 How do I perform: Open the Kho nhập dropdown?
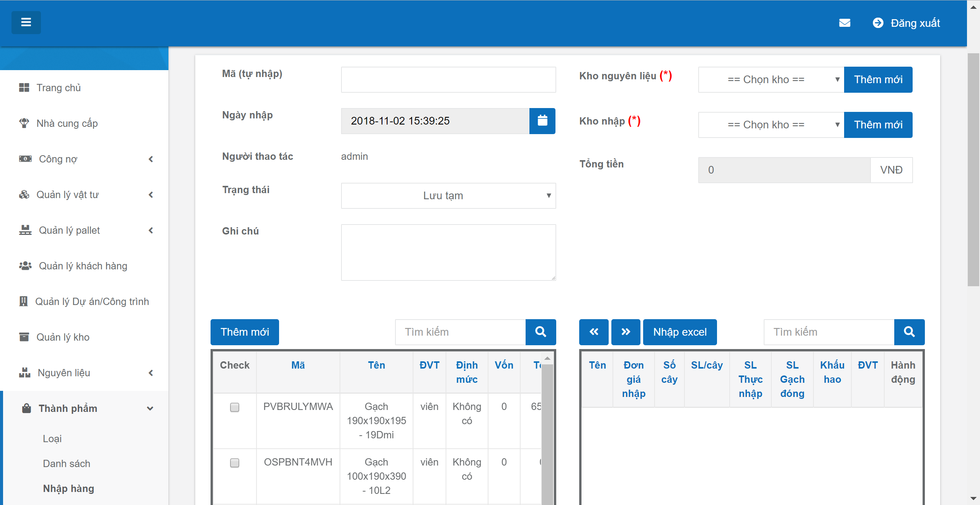(x=771, y=125)
